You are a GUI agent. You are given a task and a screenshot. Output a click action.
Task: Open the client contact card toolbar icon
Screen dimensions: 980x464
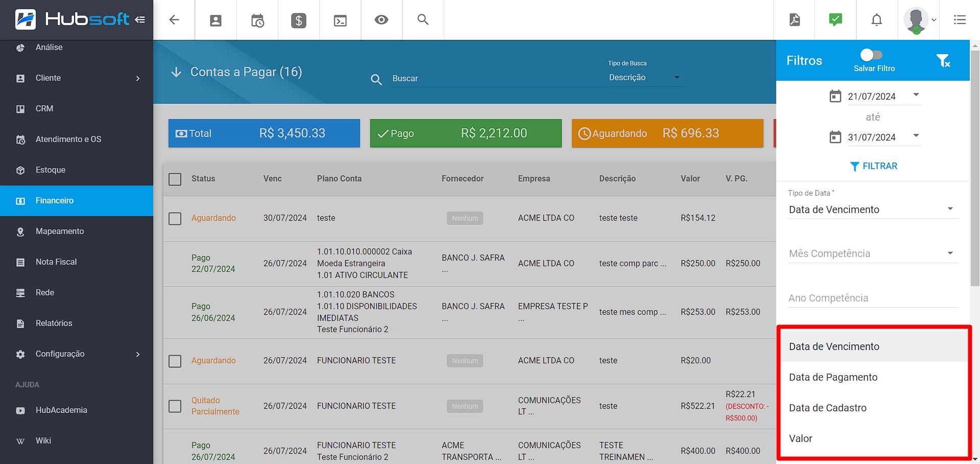pos(216,20)
